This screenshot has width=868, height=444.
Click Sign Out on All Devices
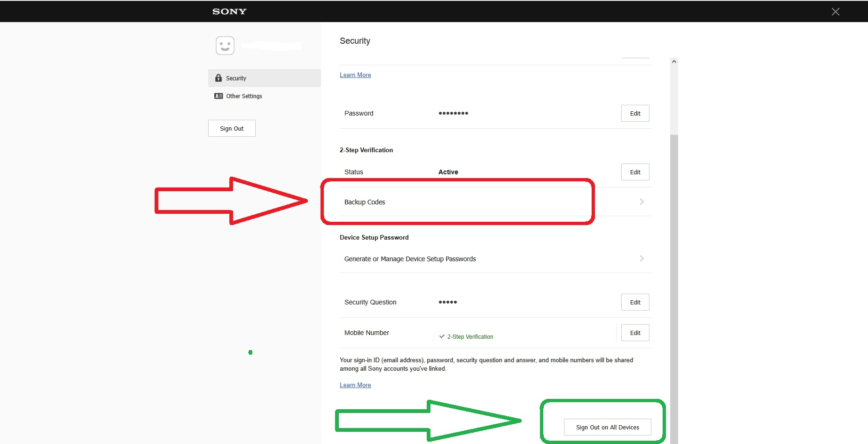608,427
